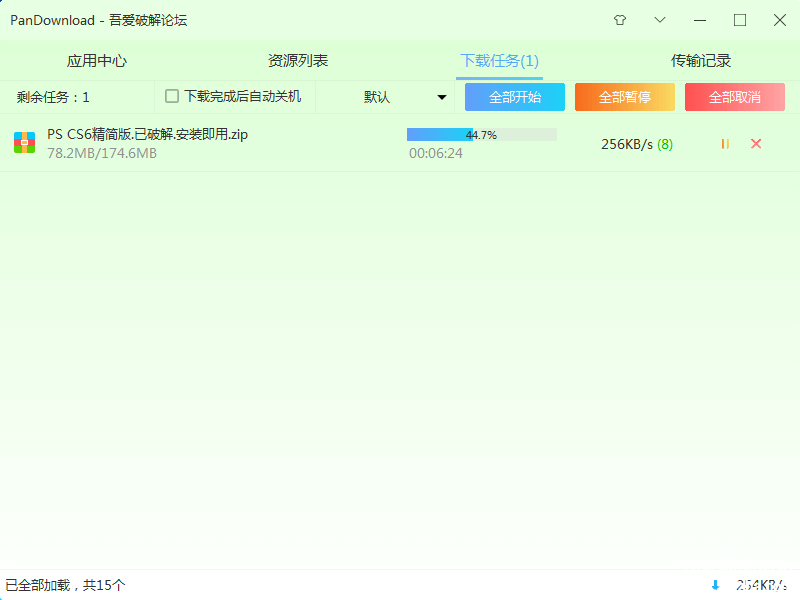Open the 传输记录 tab

click(701, 61)
